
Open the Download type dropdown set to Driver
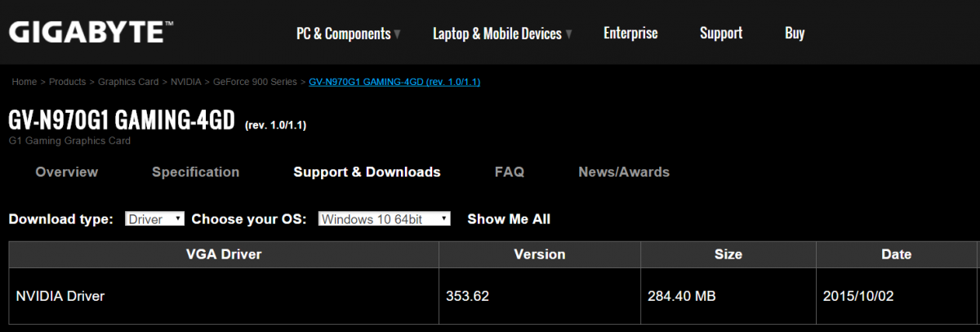coord(155,219)
